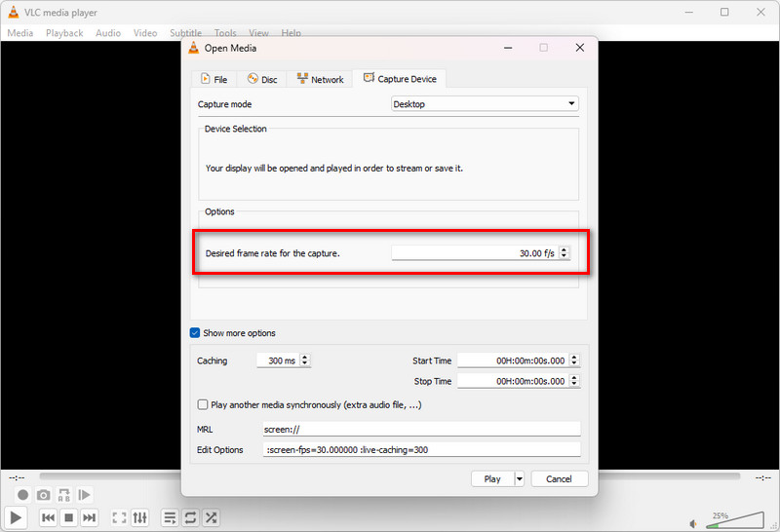Open the Capture mode dropdown

pos(485,104)
